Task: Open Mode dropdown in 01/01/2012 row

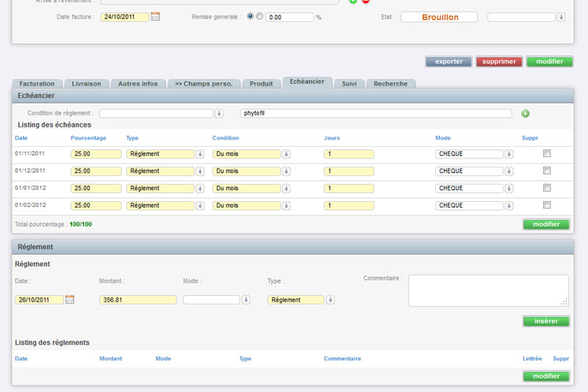Action: coord(509,189)
